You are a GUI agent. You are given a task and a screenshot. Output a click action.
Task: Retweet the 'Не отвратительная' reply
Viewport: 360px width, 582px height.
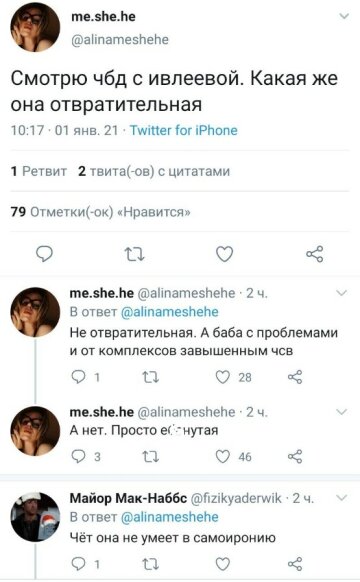pos(151,377)
